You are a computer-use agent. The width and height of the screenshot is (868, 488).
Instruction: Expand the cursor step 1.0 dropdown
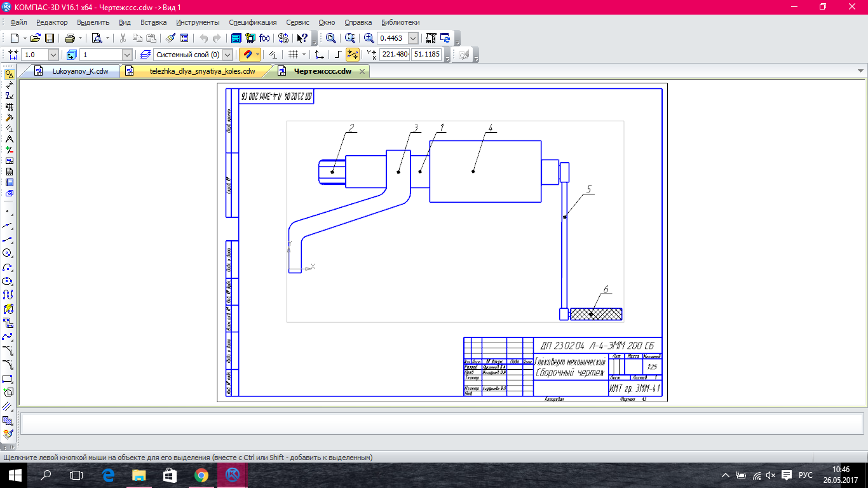click(x=53, y=55)
